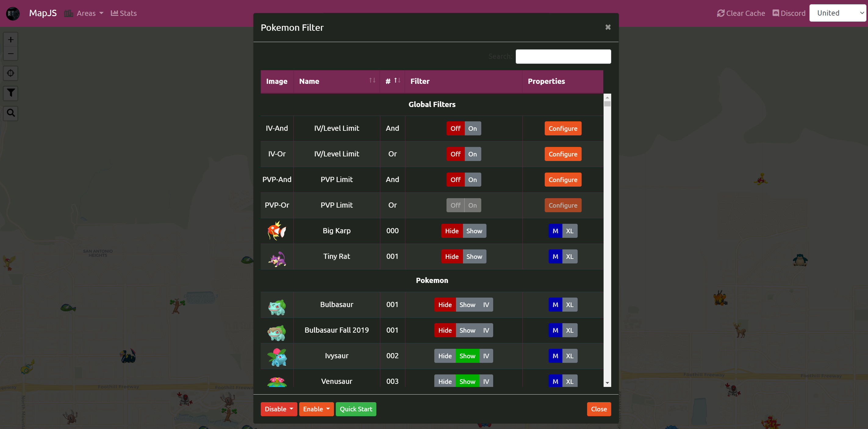
Task: Expand the Disable dropdown button
Action: tap(279, 409)
